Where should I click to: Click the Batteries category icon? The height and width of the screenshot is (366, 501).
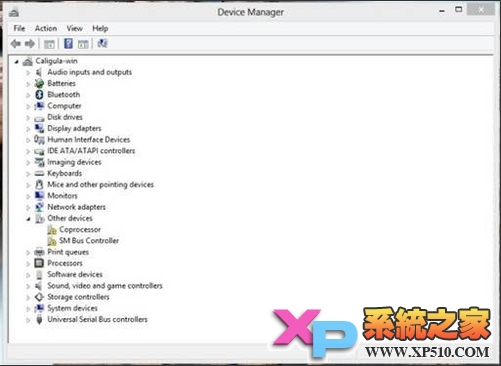click(39, 83)
